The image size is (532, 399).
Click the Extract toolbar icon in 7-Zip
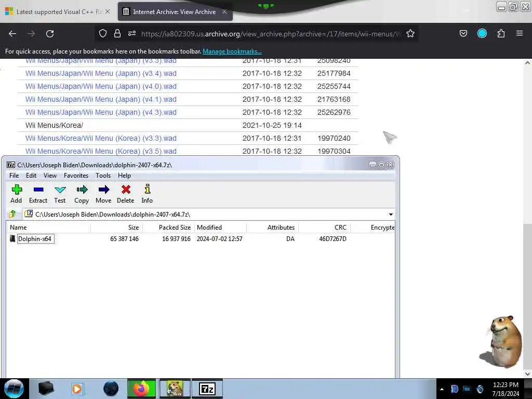(x=38, y=190)
